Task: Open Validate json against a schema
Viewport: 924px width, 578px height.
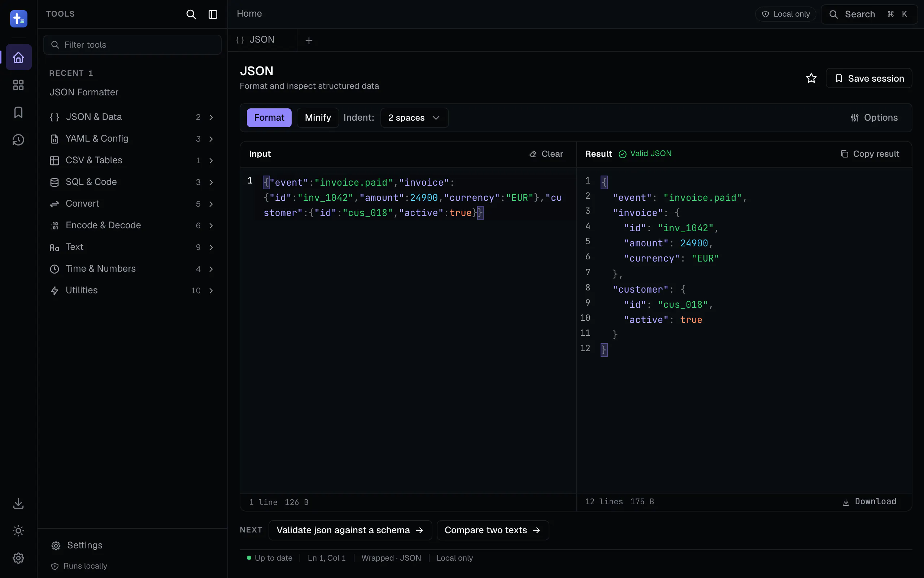Action: (350, 530)
